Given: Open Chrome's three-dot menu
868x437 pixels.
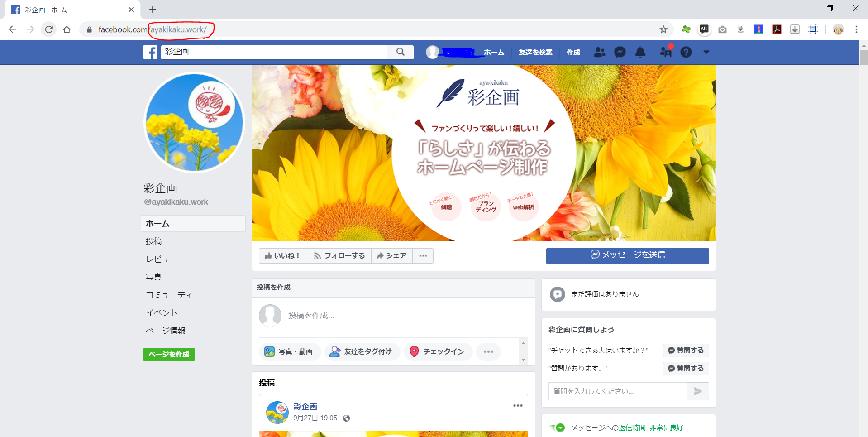Looking at the screenshot, I should (856, 29).
